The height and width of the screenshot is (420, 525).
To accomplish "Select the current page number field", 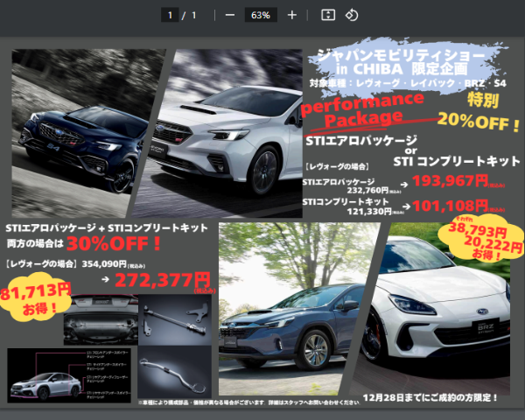I will 171,15.
